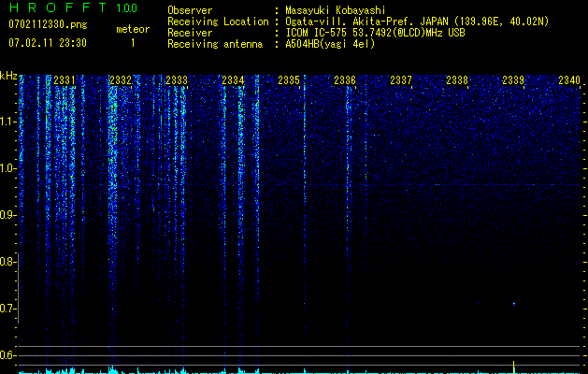Click the 2337 time marker

coord(401,80)
